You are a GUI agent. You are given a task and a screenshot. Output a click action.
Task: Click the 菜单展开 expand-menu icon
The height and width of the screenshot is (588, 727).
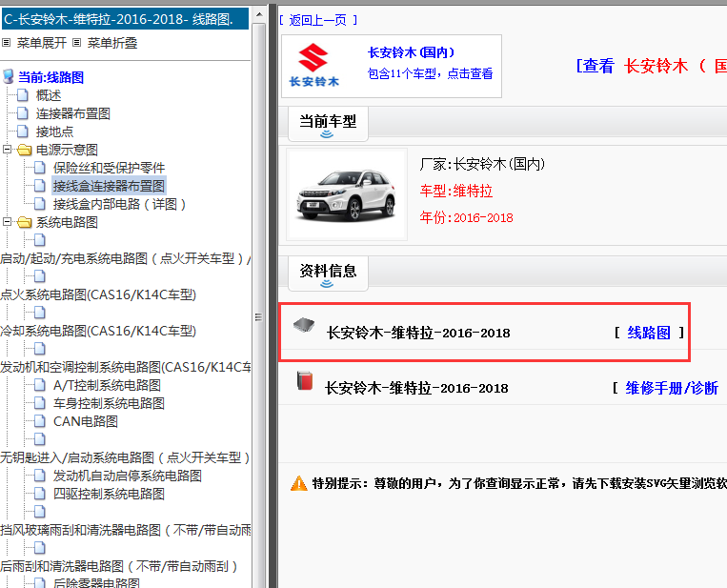tap(6, 43)
